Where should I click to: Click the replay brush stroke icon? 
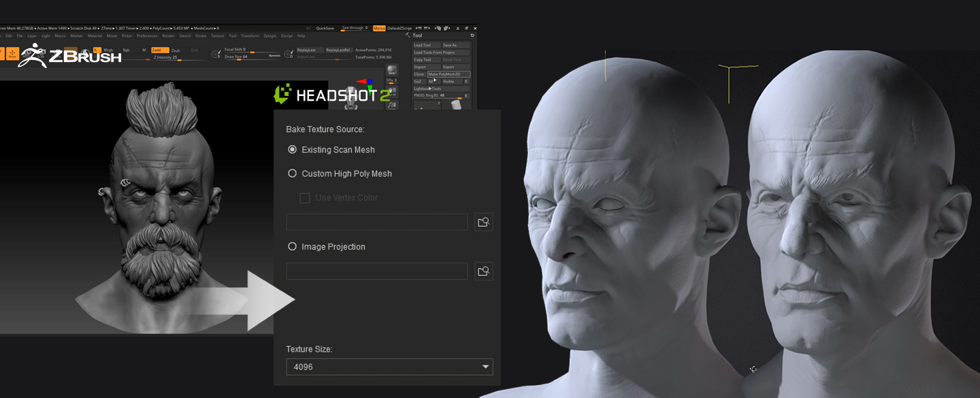click(x=289, y=53)
